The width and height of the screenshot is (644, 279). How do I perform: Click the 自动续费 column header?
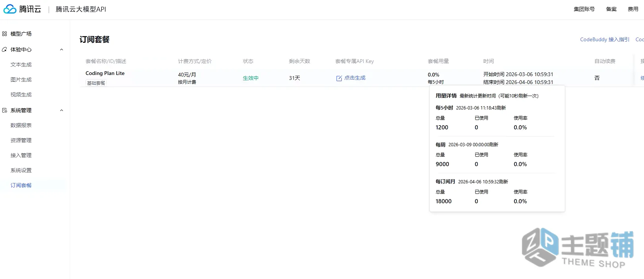click(605, 61)
